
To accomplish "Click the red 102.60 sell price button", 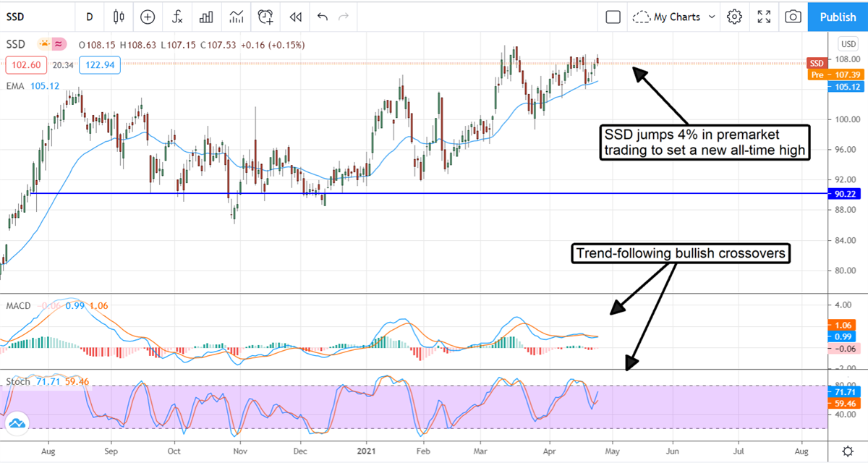I will (25, 66).
